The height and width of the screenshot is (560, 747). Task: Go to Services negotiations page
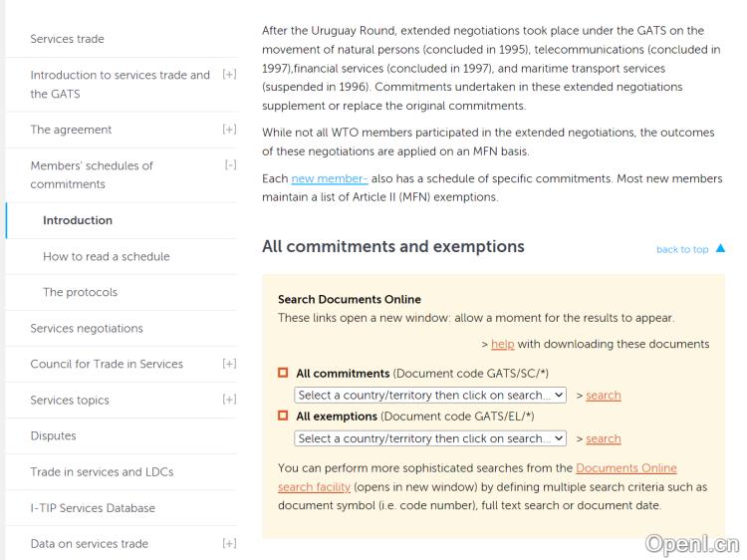pyautogui.click(x=87, y=328)
